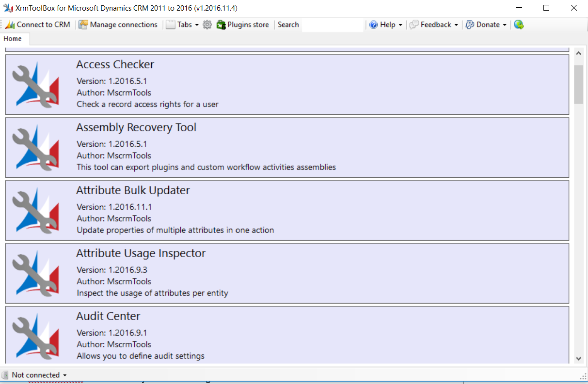Expand the Help dropdown arrow

pyautogui.click(x=400, y=25)
